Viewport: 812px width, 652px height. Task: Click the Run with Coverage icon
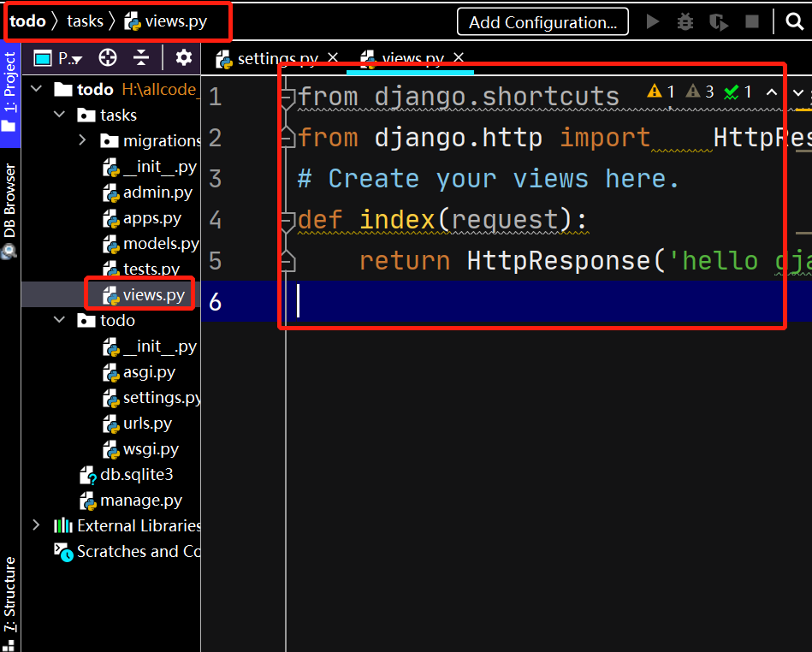pyautogui.click(x=718, y=21)
